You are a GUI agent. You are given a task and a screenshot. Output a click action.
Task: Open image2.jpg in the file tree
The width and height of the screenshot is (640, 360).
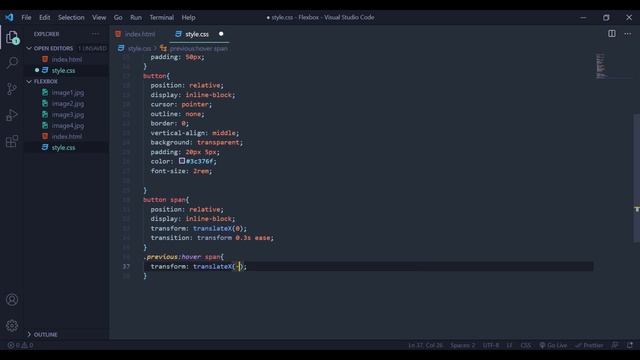[68, 104]
